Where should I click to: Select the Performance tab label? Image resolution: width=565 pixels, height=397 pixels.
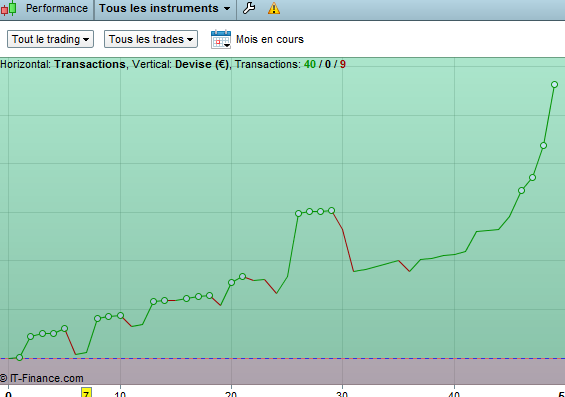57,8
